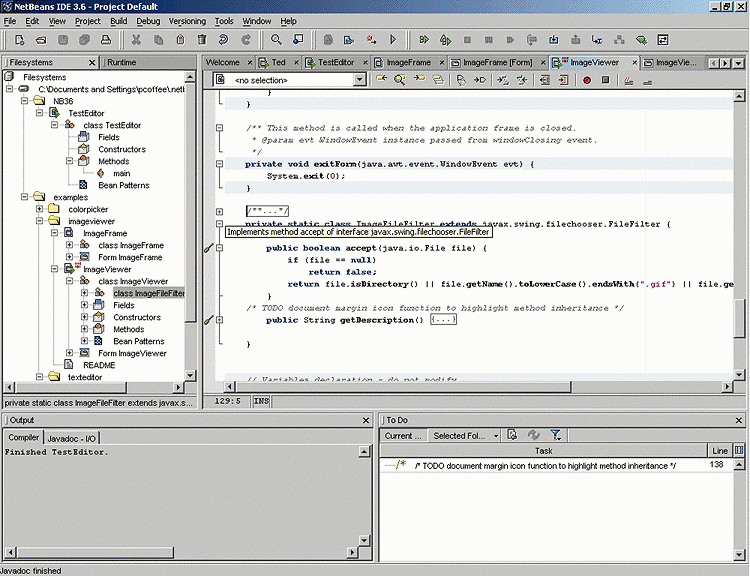Click the editor Stop macro recording square icon
750x576 pixels.
(x=605, y=80)
